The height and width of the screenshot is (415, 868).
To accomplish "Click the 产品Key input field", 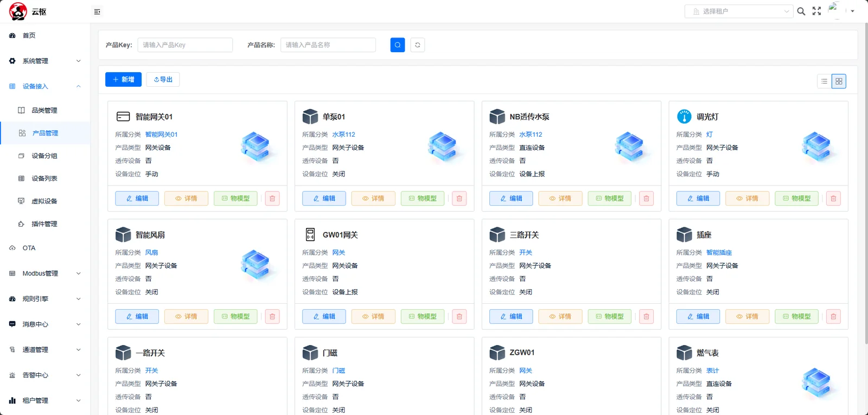I will [x=185, y=45].
